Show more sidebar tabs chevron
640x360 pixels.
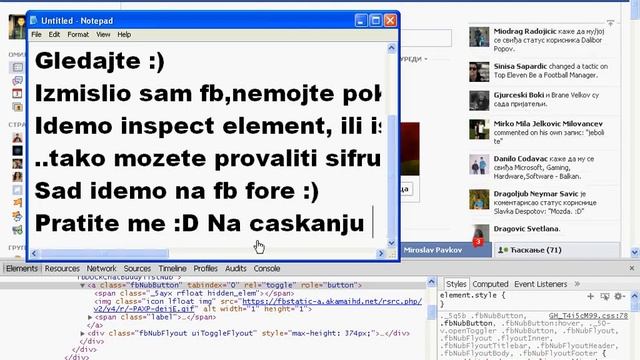[x=577, y=284]
